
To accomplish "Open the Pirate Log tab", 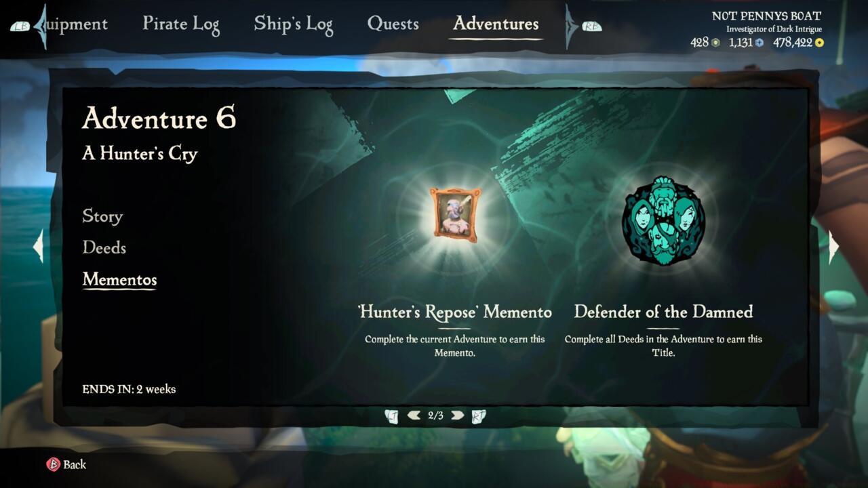I will [181, 24].
